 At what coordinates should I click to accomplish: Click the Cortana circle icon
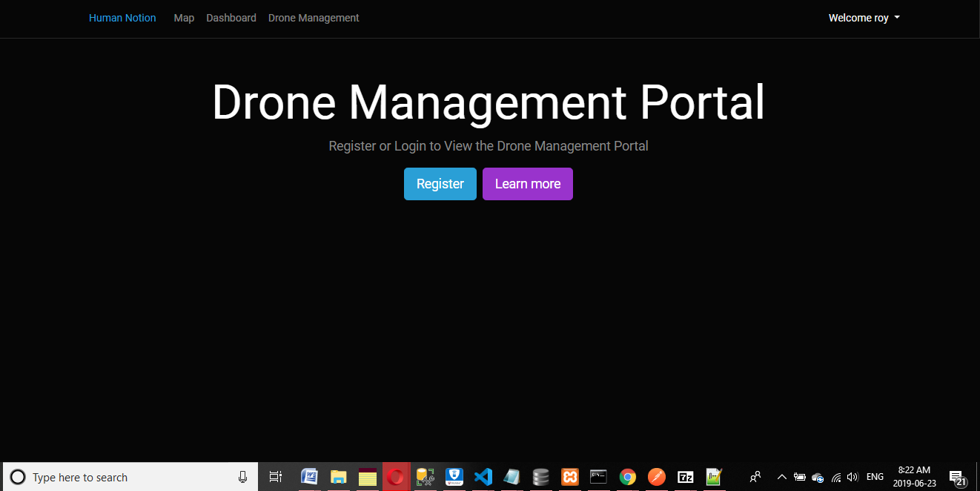pos(18,477)
